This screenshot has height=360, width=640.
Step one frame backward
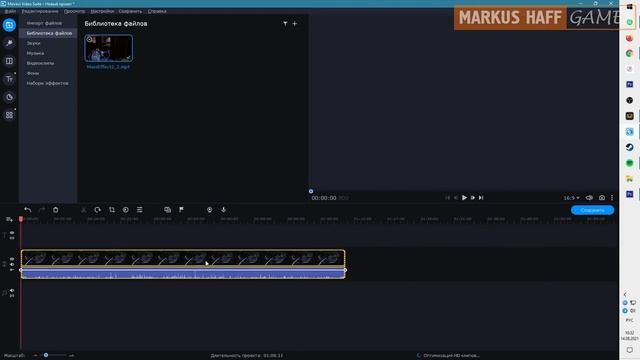click(x=456, y=198)
